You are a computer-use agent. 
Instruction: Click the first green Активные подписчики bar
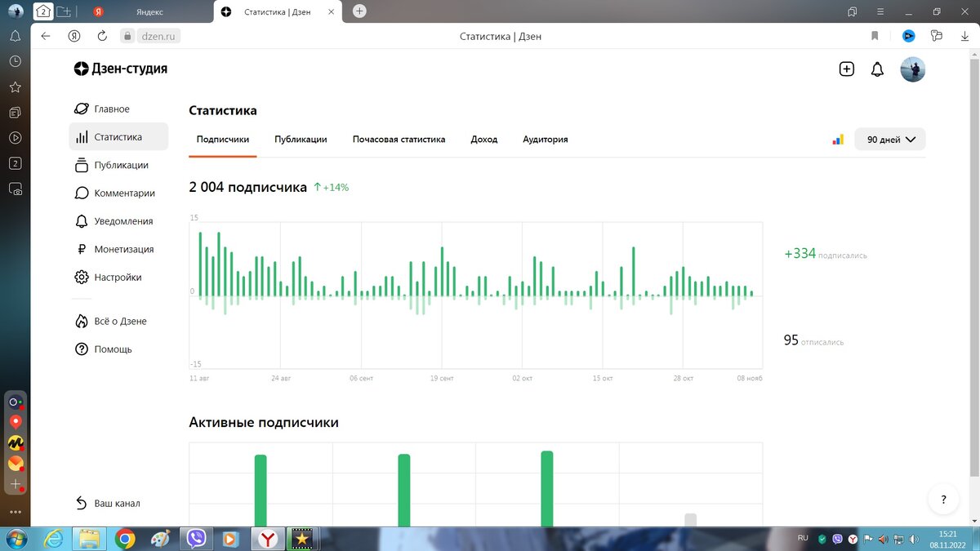(261, 490)
